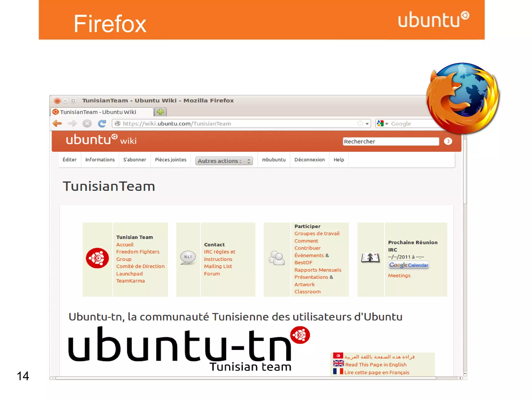Click the Arabic language page link
Screen dimensions: 532x399
pos(380,357)
